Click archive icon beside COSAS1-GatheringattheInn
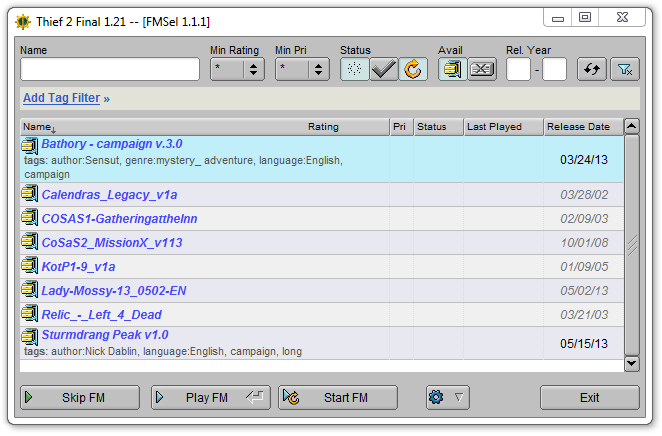Image resolution: width=662 pixels, height=436 pixels. (30, 217)
